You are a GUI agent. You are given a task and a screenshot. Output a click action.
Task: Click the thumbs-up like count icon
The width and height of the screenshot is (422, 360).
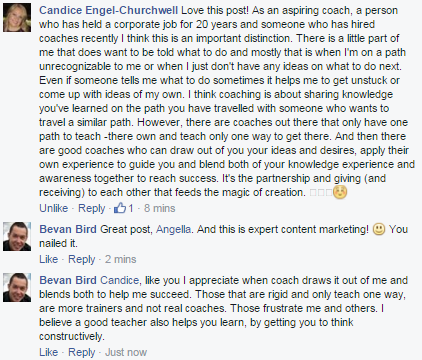pos(120,208)
